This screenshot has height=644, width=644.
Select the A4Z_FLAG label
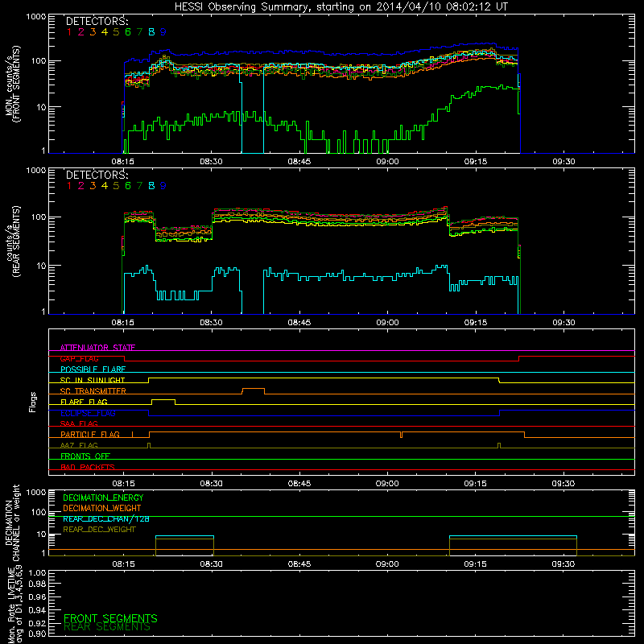(x=79, y=445)
